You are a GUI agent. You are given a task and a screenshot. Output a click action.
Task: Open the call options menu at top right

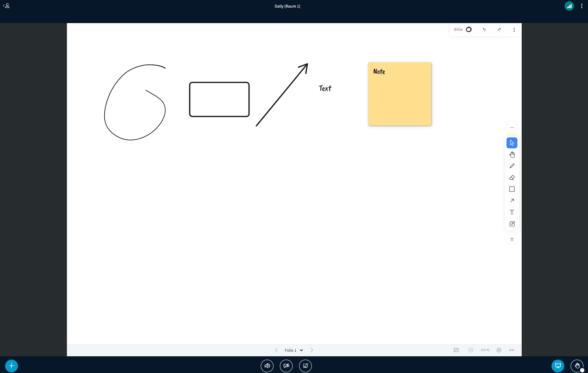point(582,6)
